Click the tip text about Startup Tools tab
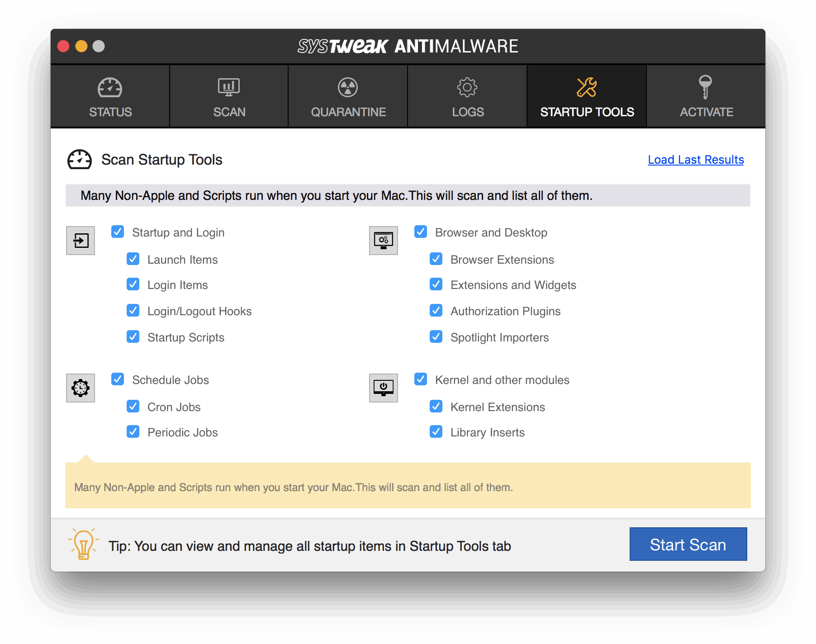 [x=310, y=546]
